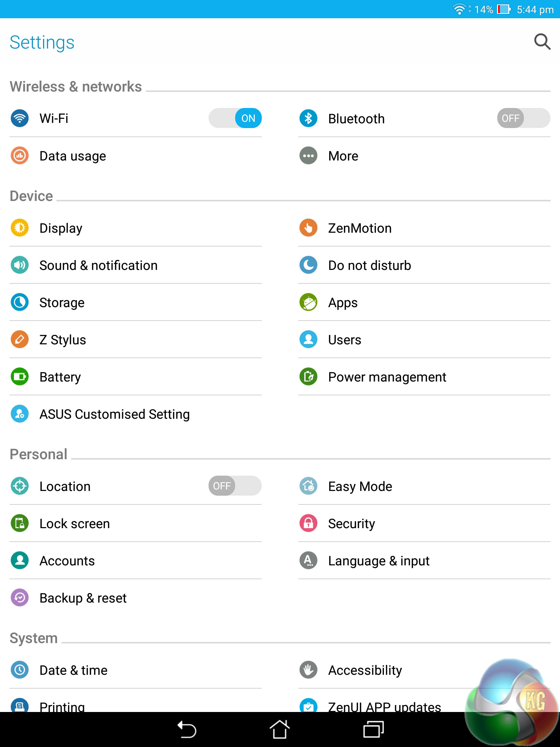Tap the Security padlock icon

pyautogui.click(x=308, y=523)
